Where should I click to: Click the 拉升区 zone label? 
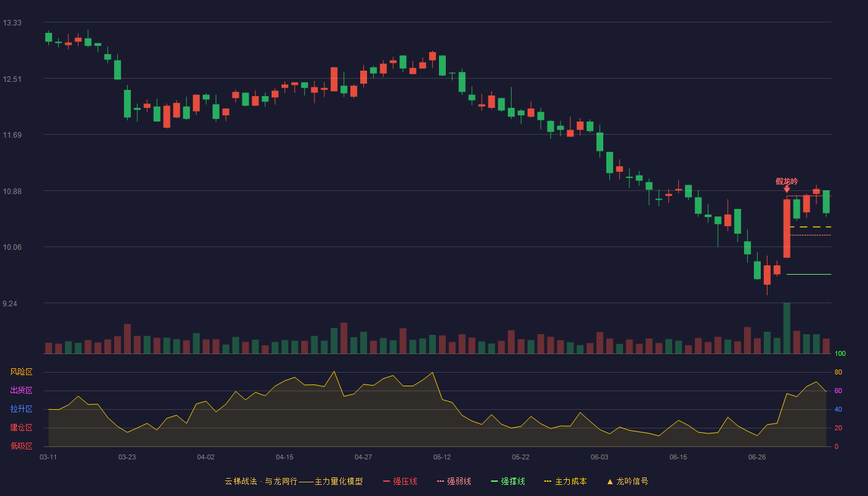tap(21, 409)
